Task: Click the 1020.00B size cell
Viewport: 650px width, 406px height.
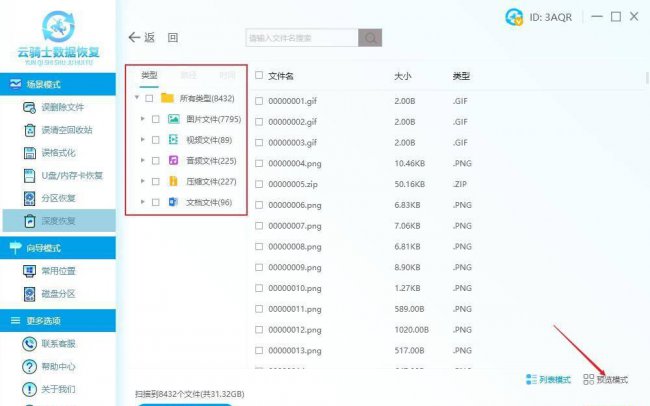Action: pyautogui.click(x=412, y=330)
